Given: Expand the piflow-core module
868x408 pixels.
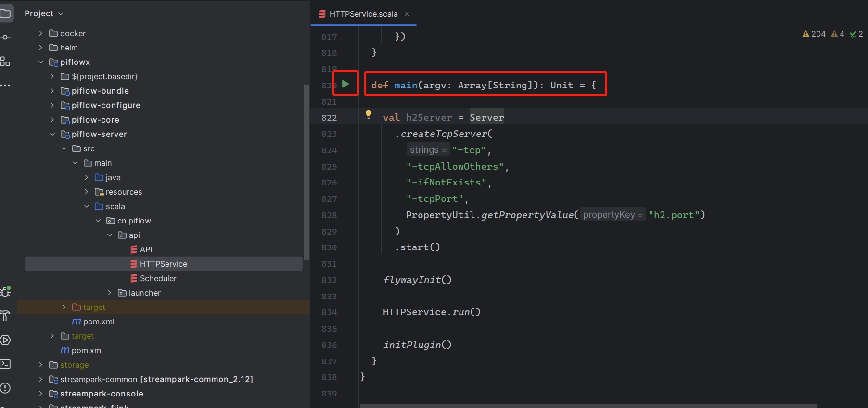Looking at the screenshot, I should [52, 120].
